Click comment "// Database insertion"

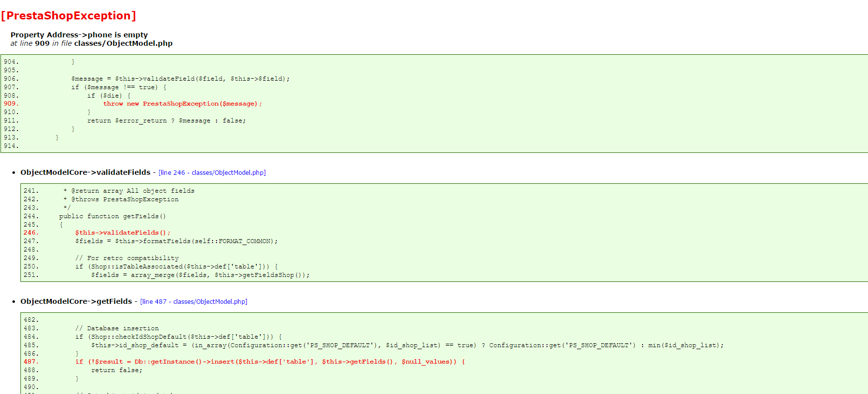(117, 328)
